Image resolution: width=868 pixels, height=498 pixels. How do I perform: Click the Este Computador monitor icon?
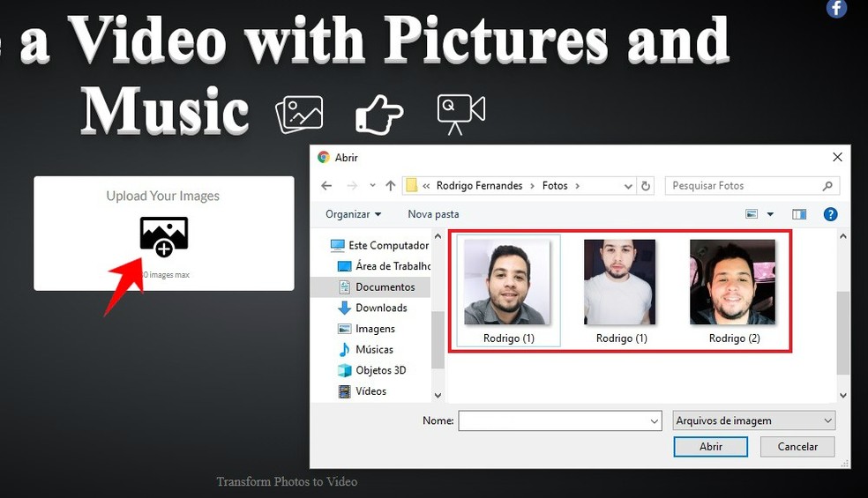[x=337, y=245]
